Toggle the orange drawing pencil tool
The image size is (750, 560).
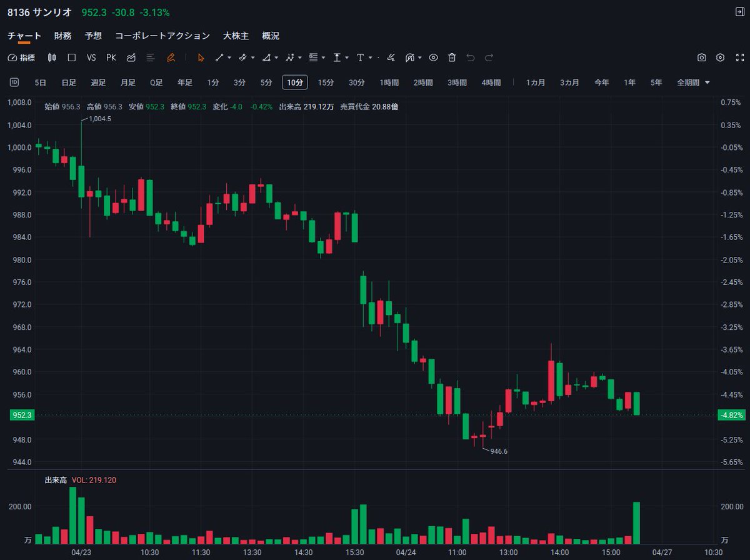[171, 57]
